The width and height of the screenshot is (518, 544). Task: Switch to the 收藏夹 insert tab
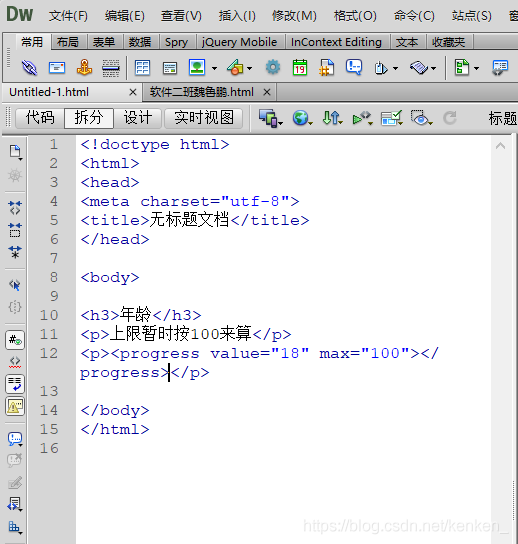coord(449,42)
